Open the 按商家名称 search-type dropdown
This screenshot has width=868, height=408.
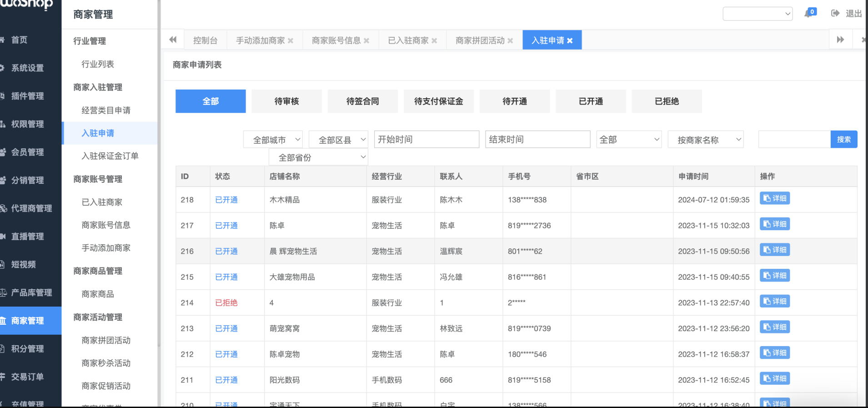coord(706,140)
